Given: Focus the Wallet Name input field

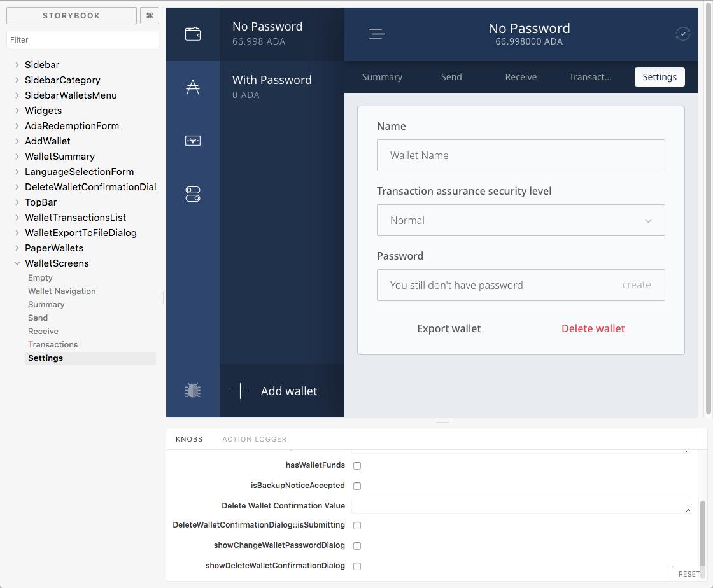Looking at the screenshot, I should coord(521,155).
